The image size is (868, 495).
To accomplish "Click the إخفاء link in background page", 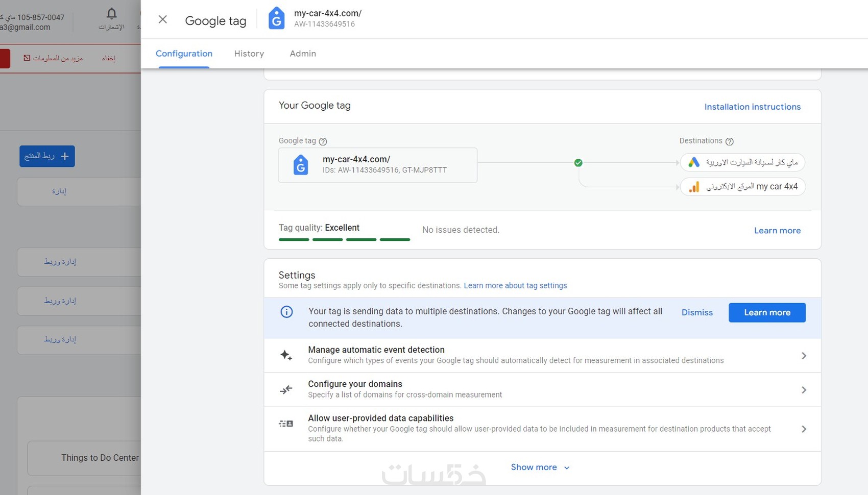I will tap(108, 58).
